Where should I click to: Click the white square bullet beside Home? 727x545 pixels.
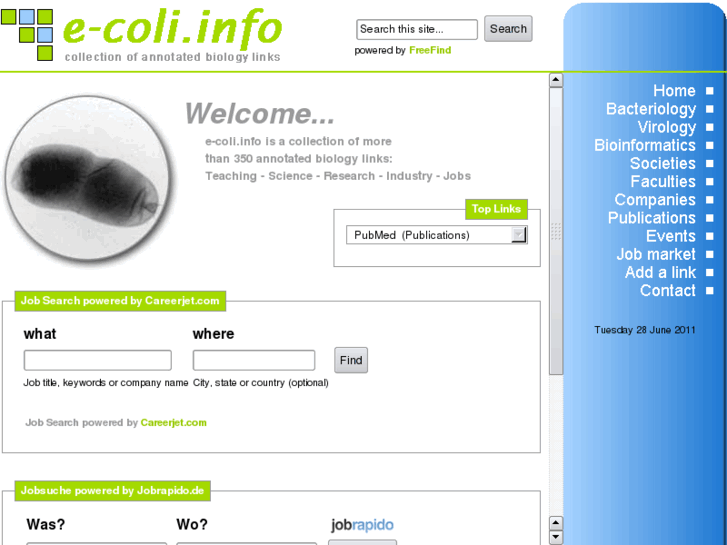coord(709,91)
